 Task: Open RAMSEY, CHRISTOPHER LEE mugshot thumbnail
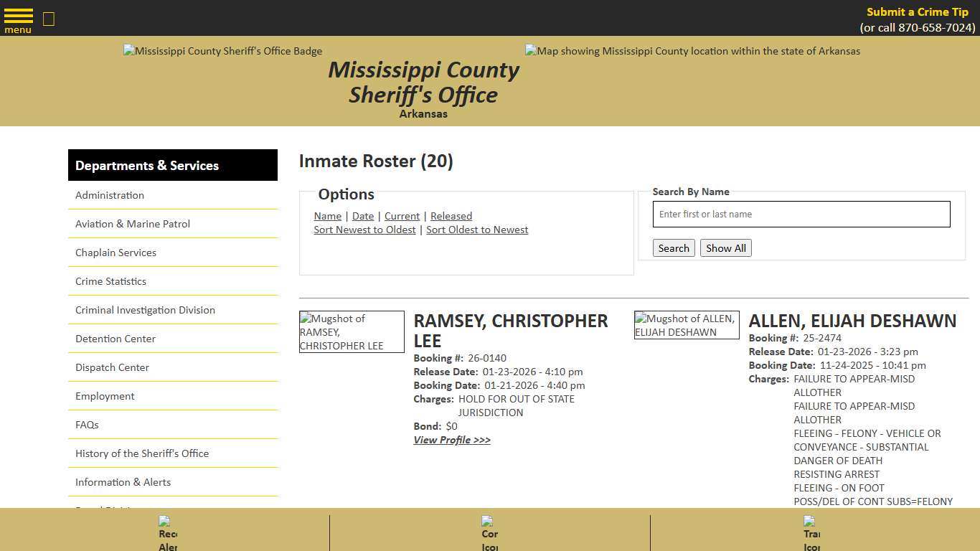click(x=352, y=331)
